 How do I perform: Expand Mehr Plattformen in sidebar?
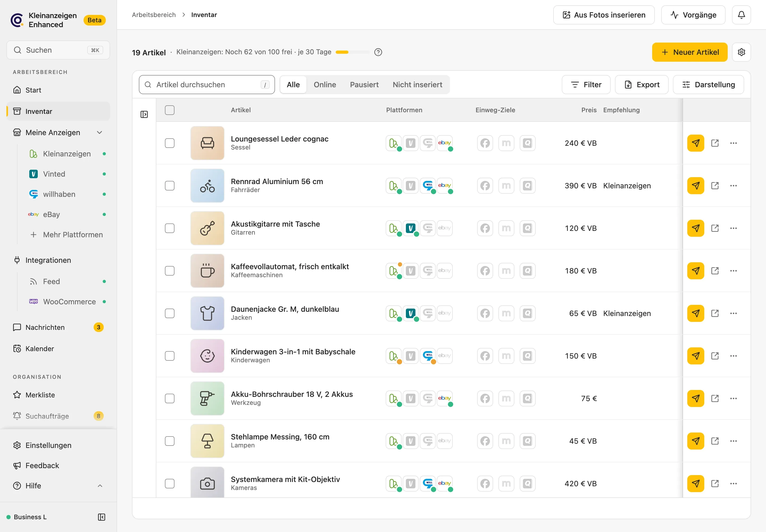click(66, 235)
